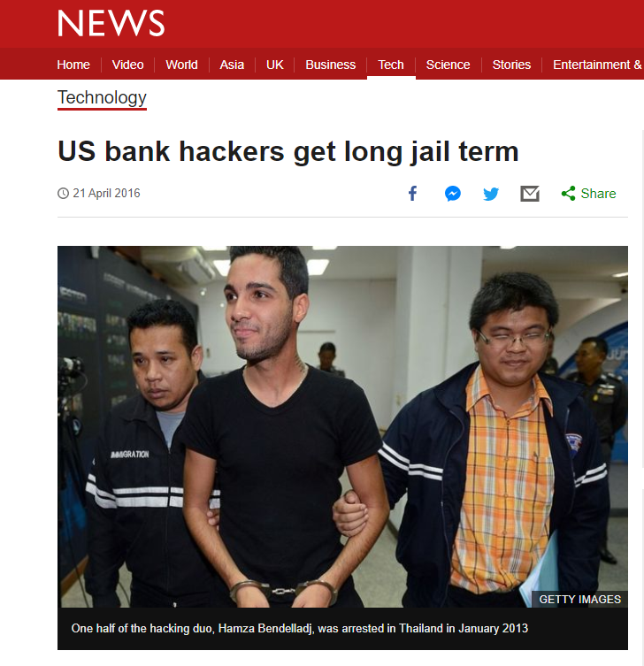Open Entertainment & Arts section
The width and height of the screenshot is (644, 666).
point(598,65)
